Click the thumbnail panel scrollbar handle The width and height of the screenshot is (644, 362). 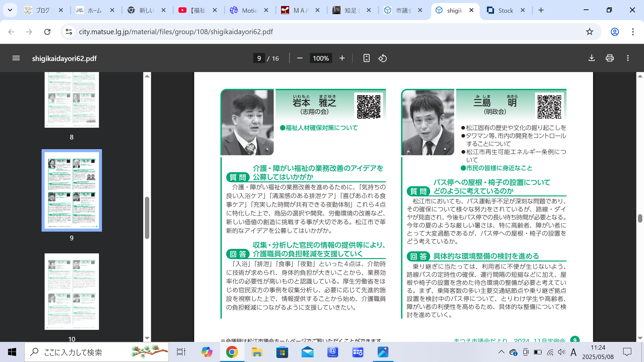point(147,218)
